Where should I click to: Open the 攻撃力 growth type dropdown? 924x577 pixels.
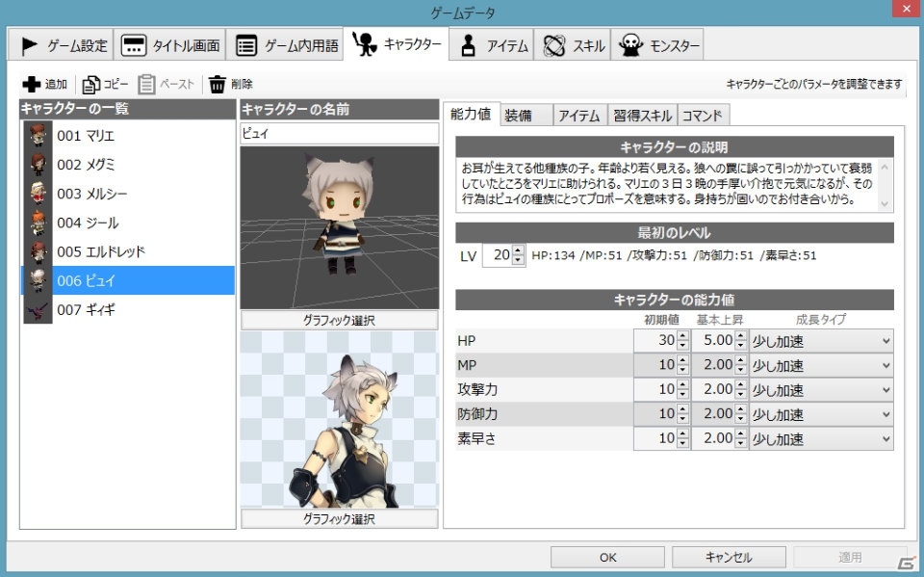pos(821,390)
